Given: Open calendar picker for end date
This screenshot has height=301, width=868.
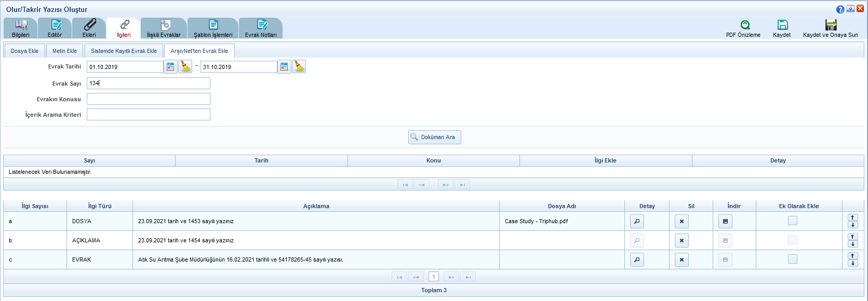Looking at the screenshot, I should coord(284,67).
